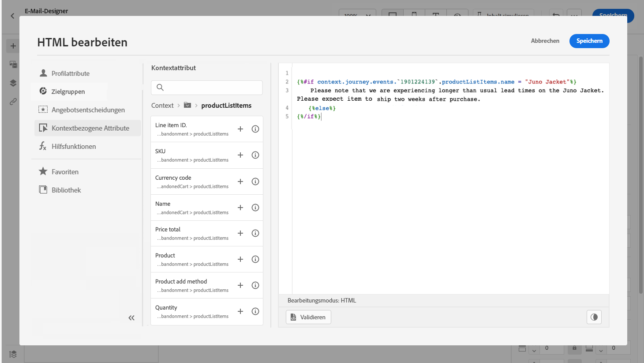This screenshot has height=363, width=644.
Task: Open Hilfsfunktionen menu item
Action: (73, 147)
